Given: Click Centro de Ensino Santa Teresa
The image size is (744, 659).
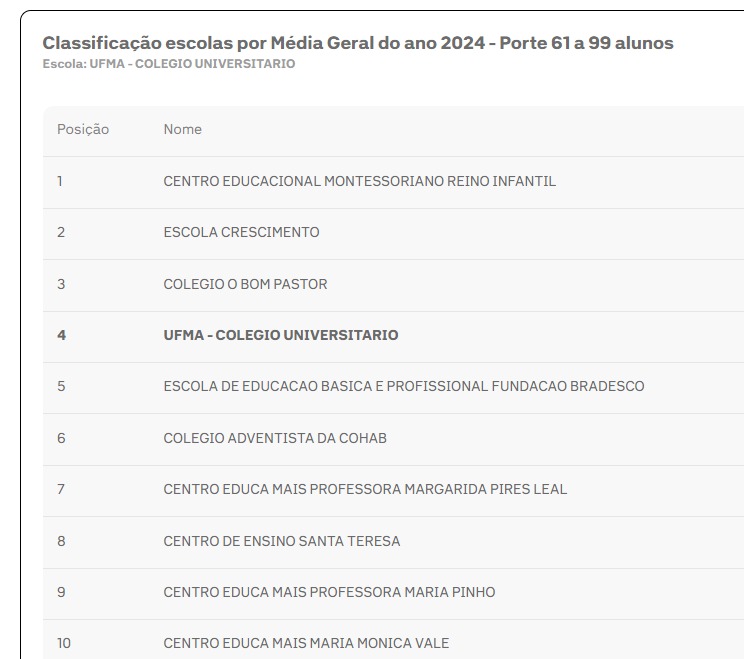Looking at the screenshot, I should point(281,541).
